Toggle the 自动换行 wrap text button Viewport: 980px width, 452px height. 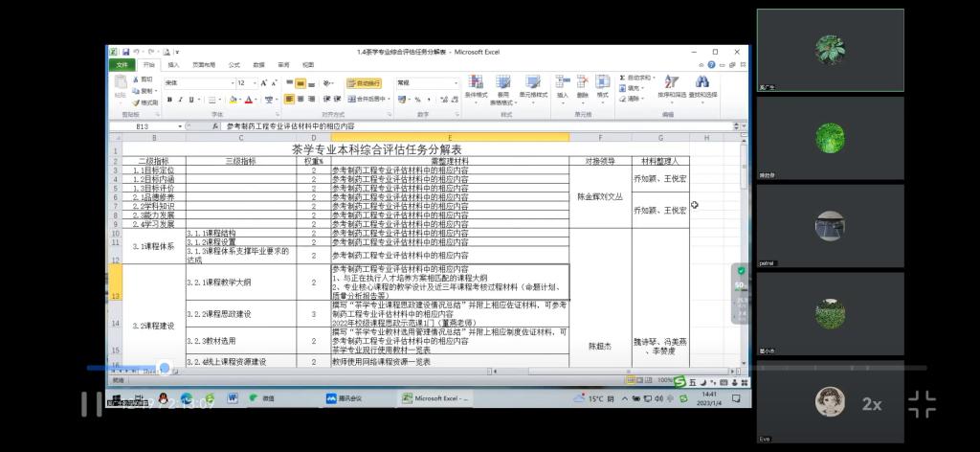click(x=365, y=83)
